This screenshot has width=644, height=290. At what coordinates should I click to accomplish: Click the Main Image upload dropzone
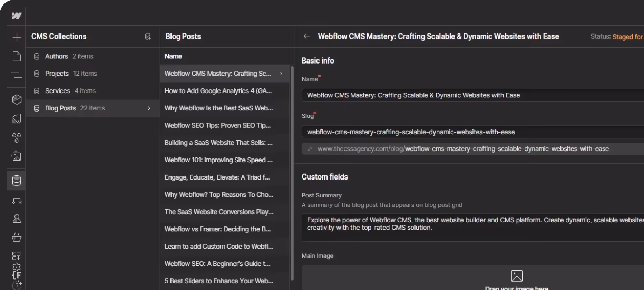[x=473, y=278]
